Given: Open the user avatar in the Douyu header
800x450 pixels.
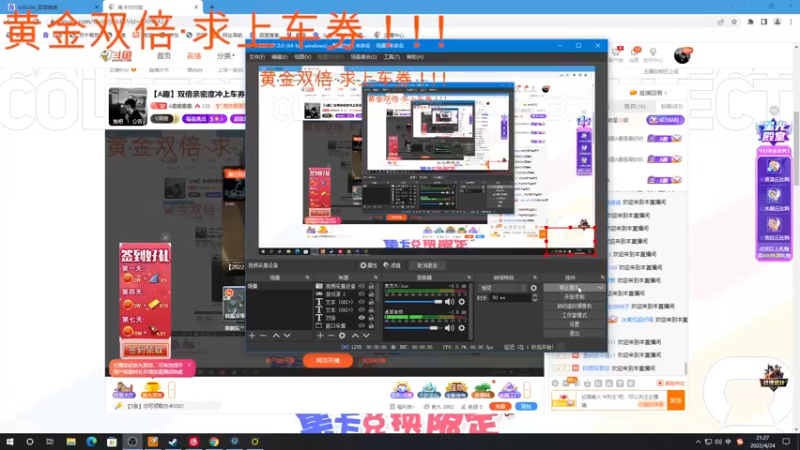Looking at the screenshot, I should 682,55.
